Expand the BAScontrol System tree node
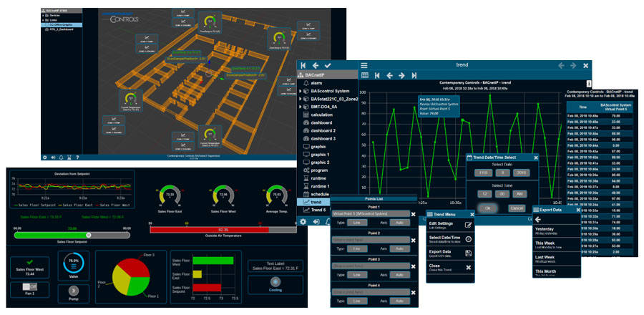 click(x=301, y=91)
